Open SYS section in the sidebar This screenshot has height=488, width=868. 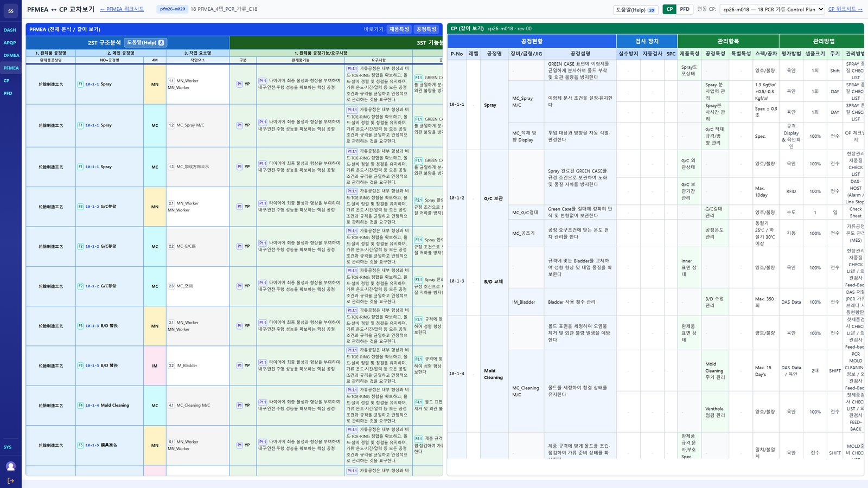click(8, 447)
